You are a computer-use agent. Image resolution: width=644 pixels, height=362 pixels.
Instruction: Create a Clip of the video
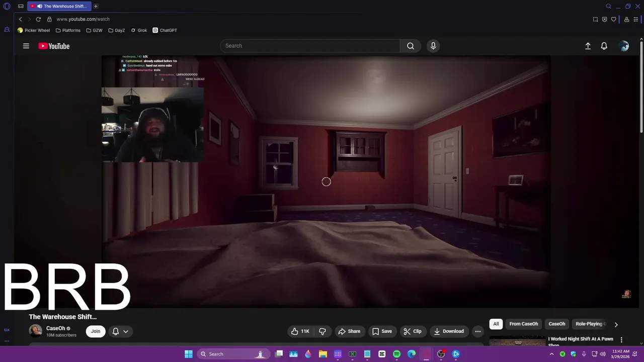(413, 331)
